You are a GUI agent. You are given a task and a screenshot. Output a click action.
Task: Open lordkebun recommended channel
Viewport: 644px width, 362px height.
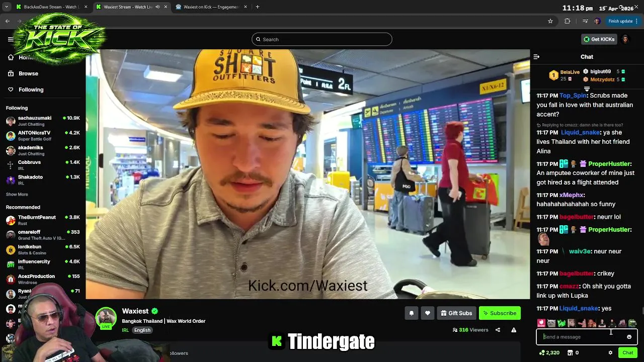[43, 249]
